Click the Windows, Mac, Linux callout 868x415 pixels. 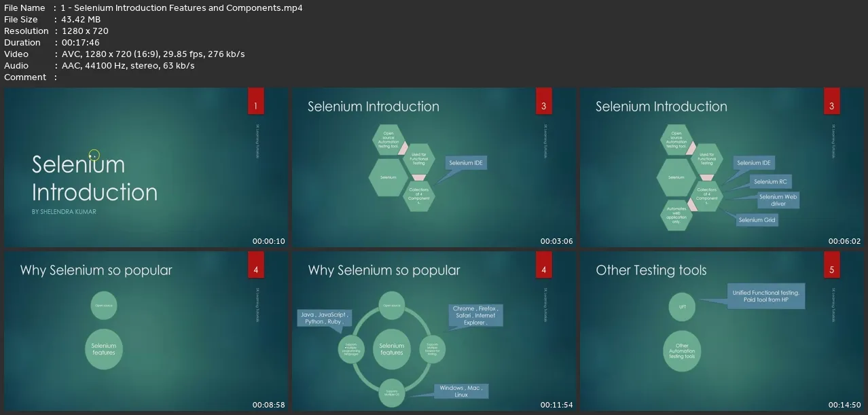point(461,391)
